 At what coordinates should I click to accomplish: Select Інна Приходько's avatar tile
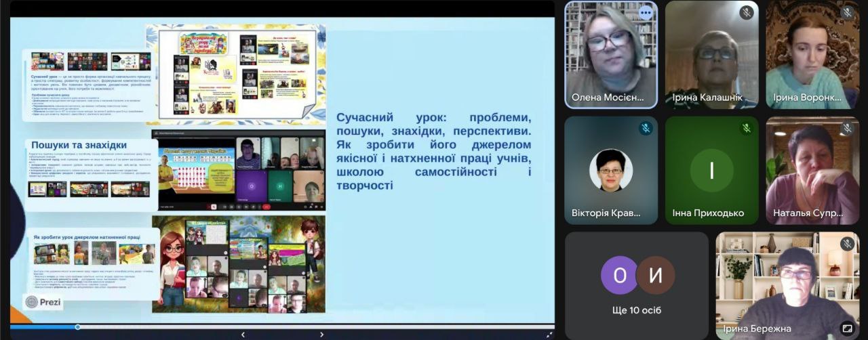711,169
